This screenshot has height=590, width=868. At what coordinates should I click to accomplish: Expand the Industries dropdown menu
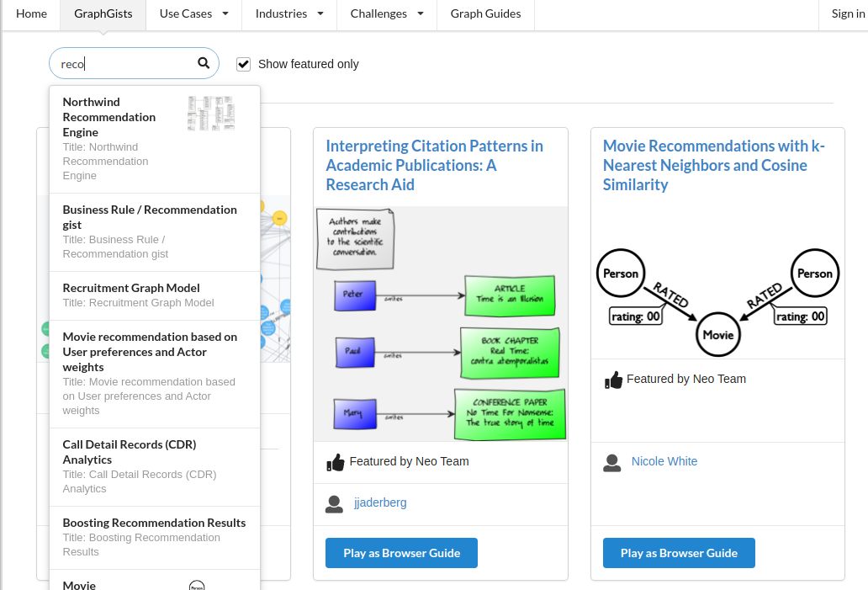(x=289, y=13)
